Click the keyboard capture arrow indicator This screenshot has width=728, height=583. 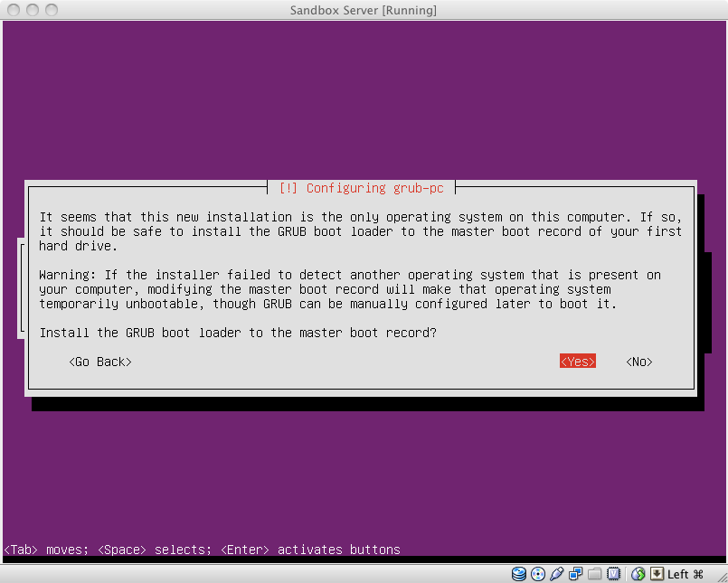tap(657, 574)
